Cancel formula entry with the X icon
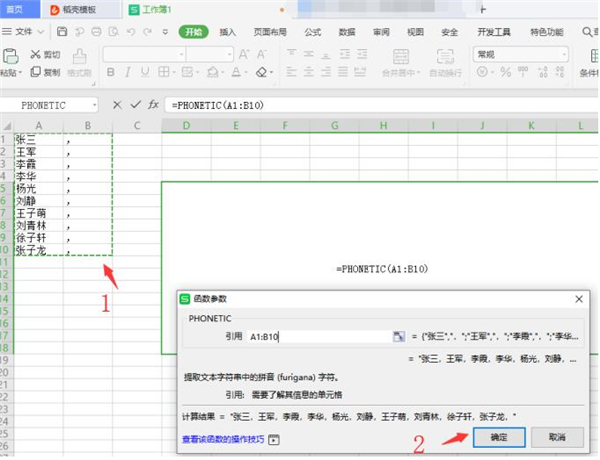Image resolution: width=600 pixels, height=460 pixels. point(117,104)
